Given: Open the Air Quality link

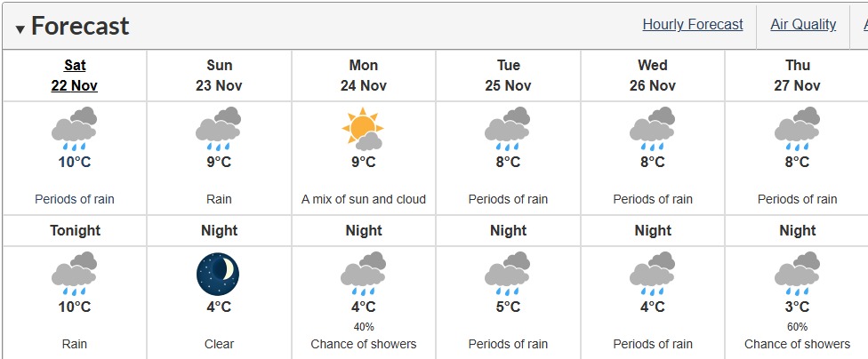Looking at the screenshot, I should (803, 25).
